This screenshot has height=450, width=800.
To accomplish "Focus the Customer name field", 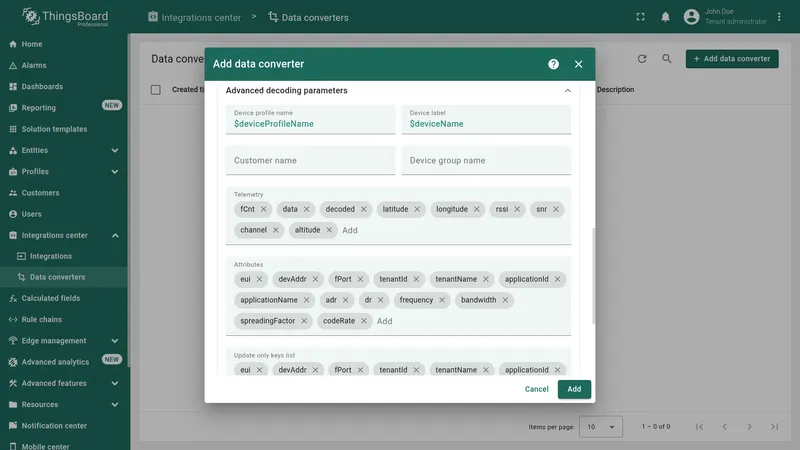I will [x=310, y=160].
